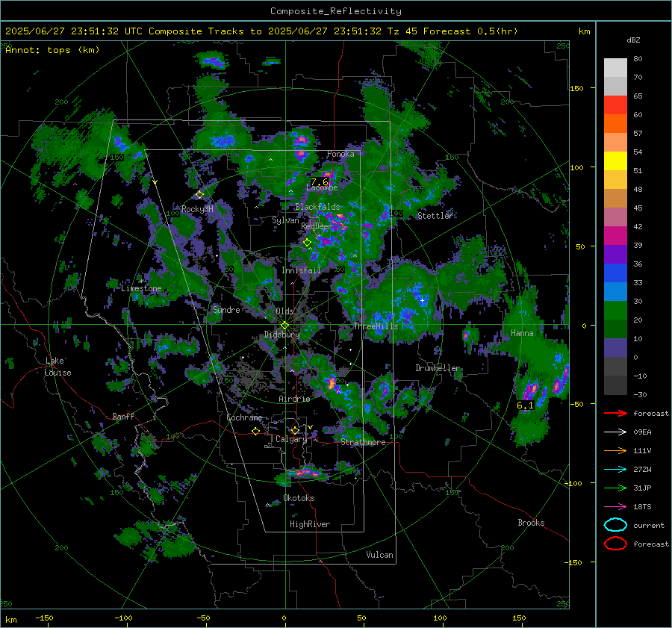Click the RedDeer city label
The height and width of the screenshot is (628, 672).
point(316,226)
